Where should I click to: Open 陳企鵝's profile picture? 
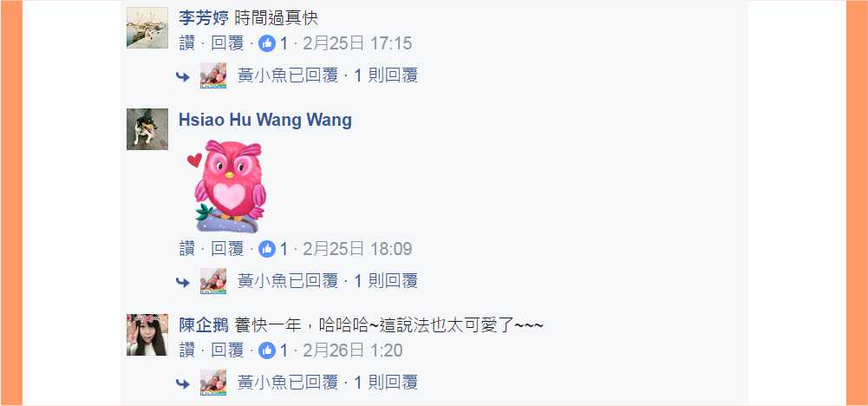147,335
